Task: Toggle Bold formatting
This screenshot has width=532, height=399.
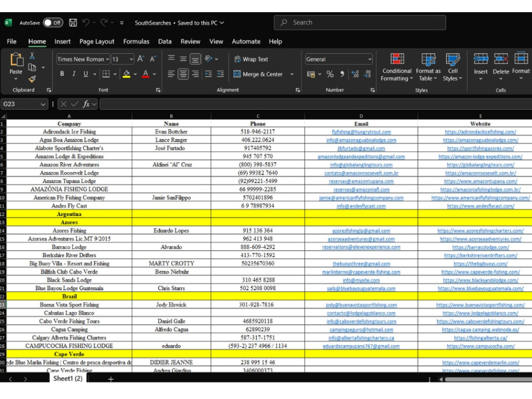Action: (x=62, y=74)
